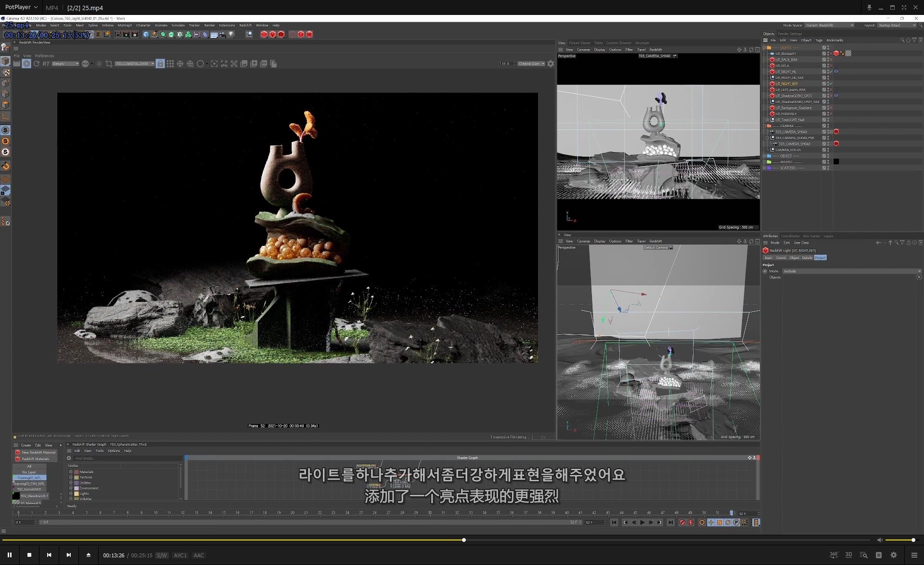Toggle layer checkbox for LIT_FOGONLY

(824, 114)
